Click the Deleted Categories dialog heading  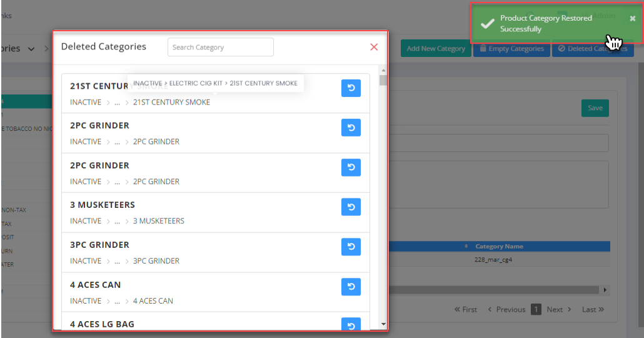(x=104, y=46)
